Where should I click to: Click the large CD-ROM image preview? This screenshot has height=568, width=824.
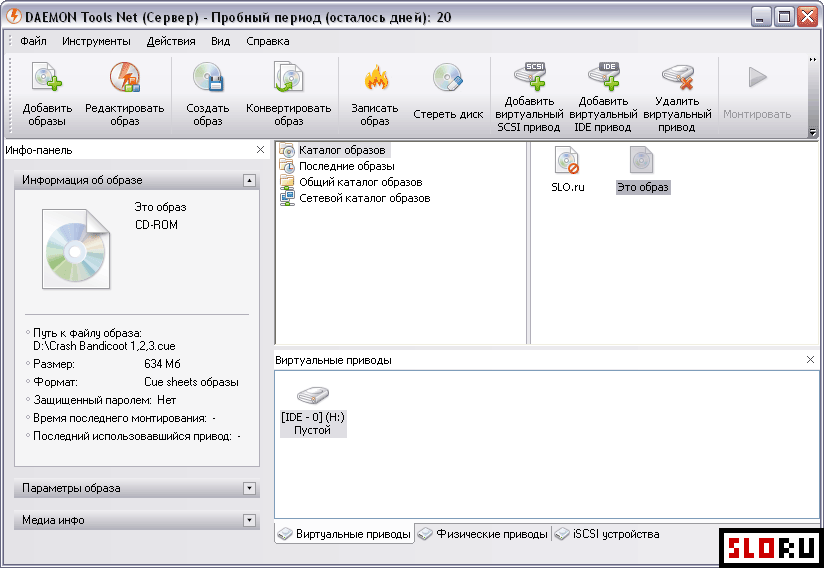point(76,249)
